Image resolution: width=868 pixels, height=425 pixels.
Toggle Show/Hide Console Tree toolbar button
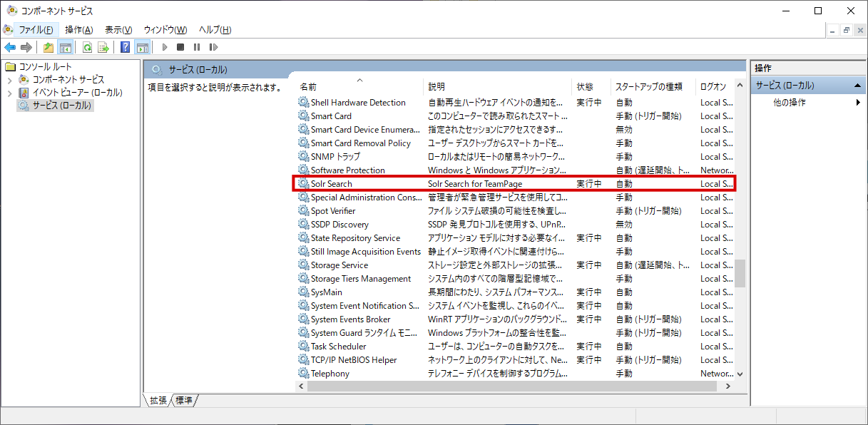tap(66, 48)
